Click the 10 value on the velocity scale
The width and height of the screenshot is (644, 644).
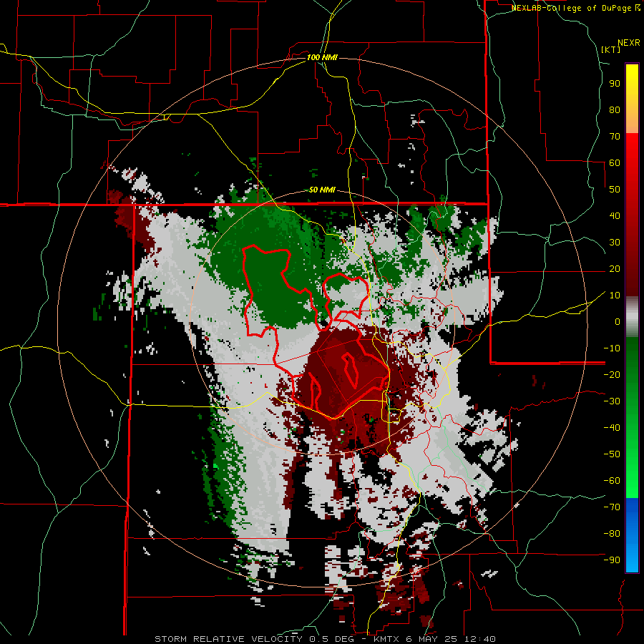click(x=615, y=296)
